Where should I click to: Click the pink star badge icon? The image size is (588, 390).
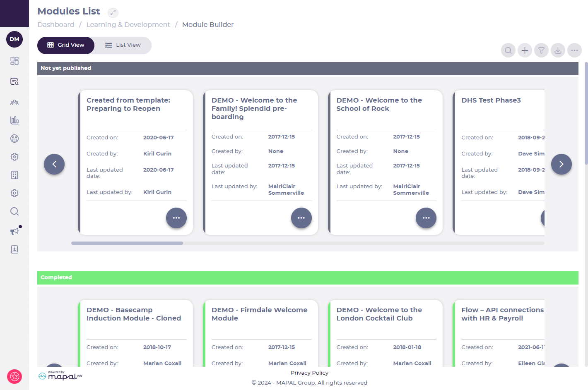coord(14,376)
